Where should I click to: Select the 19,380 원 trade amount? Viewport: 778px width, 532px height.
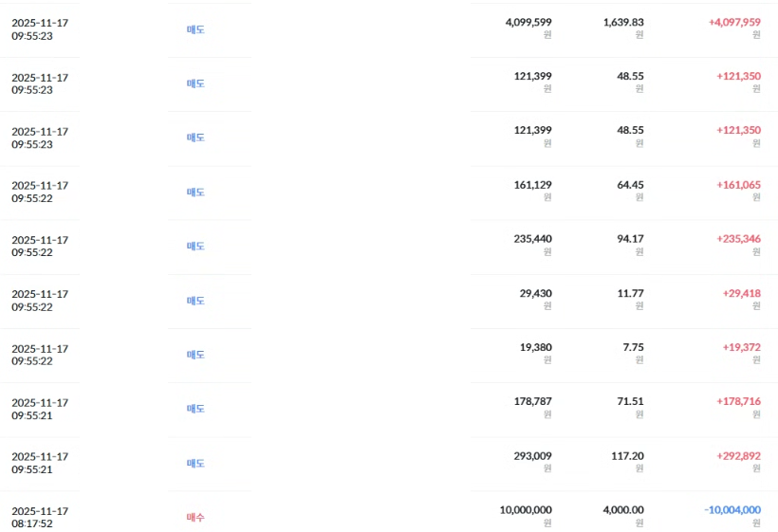[535, 348]
